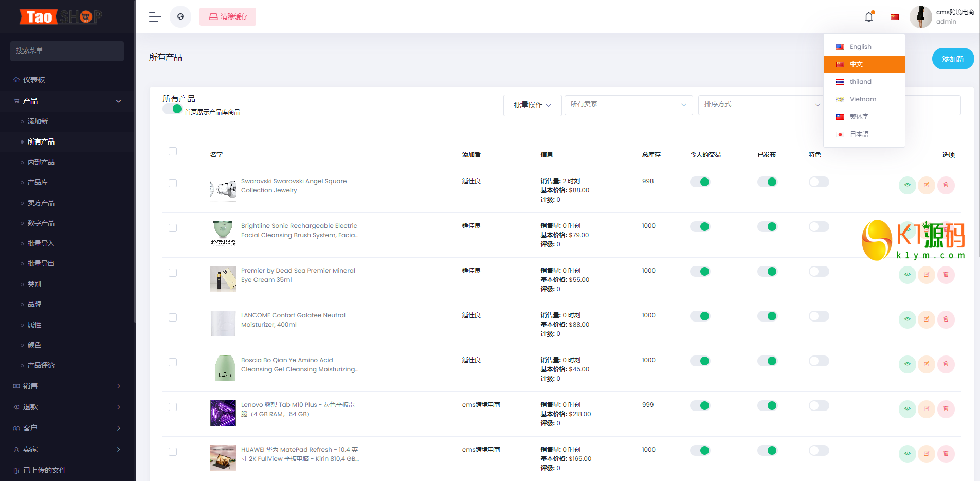Check the select-all checkbox in table header
This screenshot has height=481, width=980.
[x=173, y=151]
